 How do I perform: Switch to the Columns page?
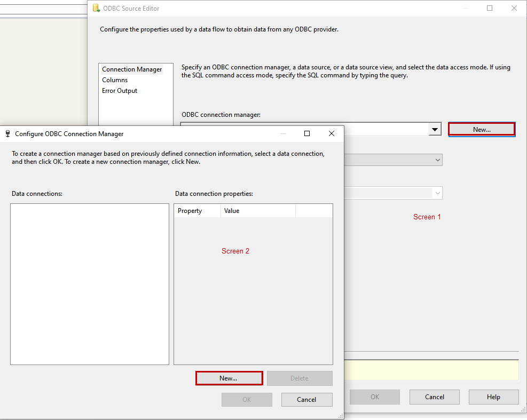coord(115,80)
